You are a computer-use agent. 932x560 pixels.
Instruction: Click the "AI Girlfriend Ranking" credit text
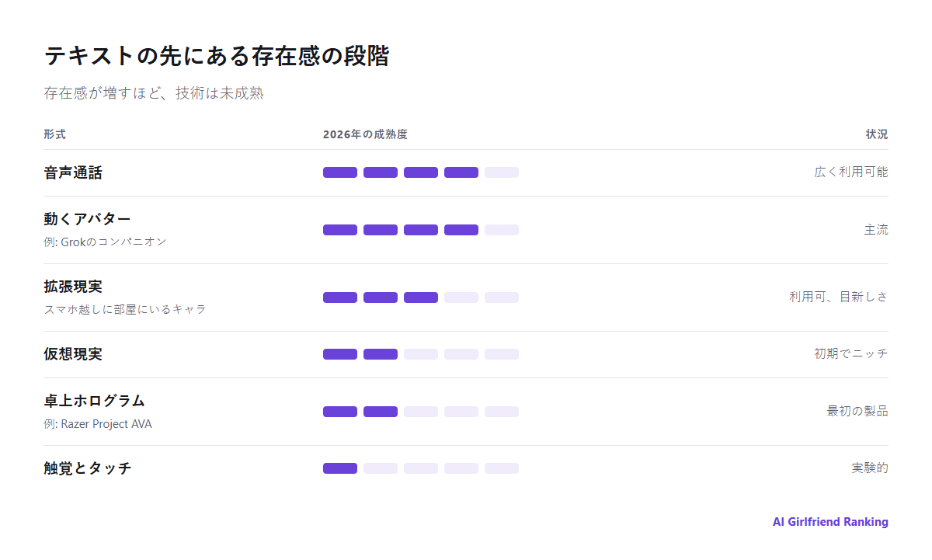tap(830, 522)
